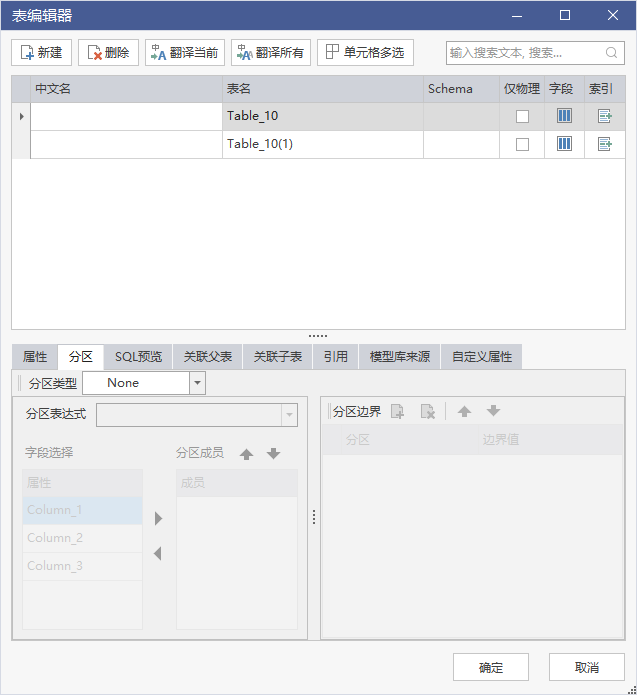Screen dimensions: 637x695
Task: Switch to the 引用 tab
Action: pyautogui.click(x=336, y=357)
